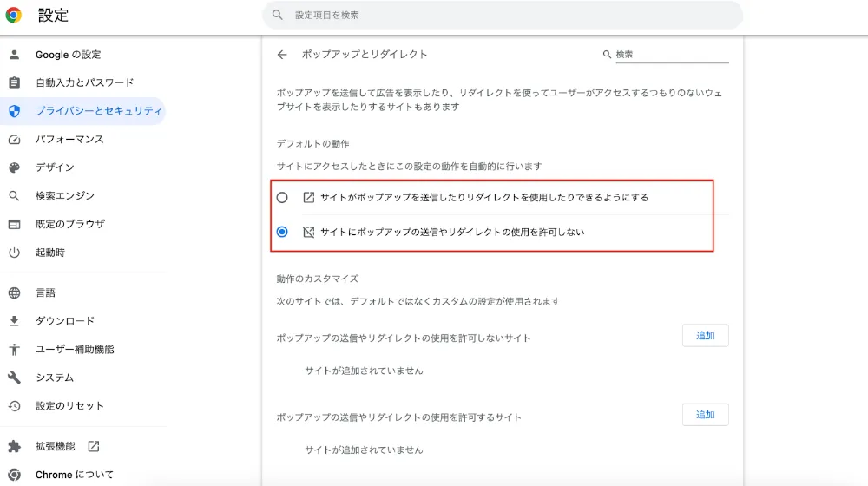The image size is (868, 486).
Task: Open 自動入力とパスワード section
Action: point(83,82)
